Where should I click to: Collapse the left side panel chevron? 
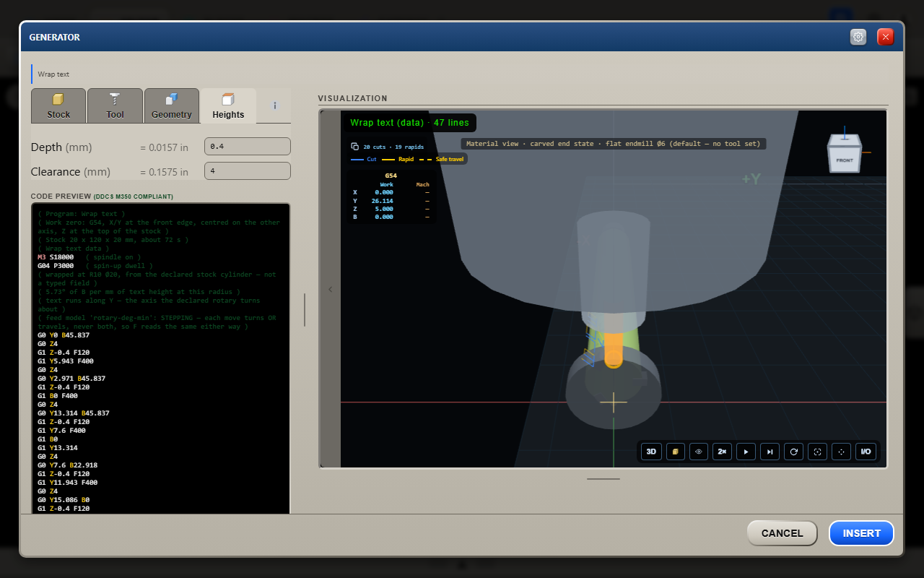pyautogui.click(x=331, y=289)
